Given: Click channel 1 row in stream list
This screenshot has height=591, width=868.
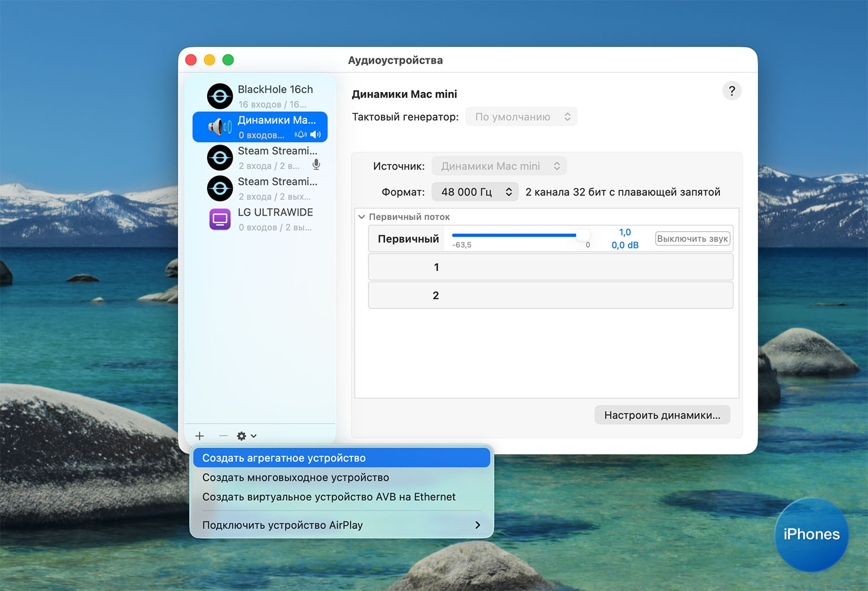Looking at the screenshot, I should coord(550,267).
